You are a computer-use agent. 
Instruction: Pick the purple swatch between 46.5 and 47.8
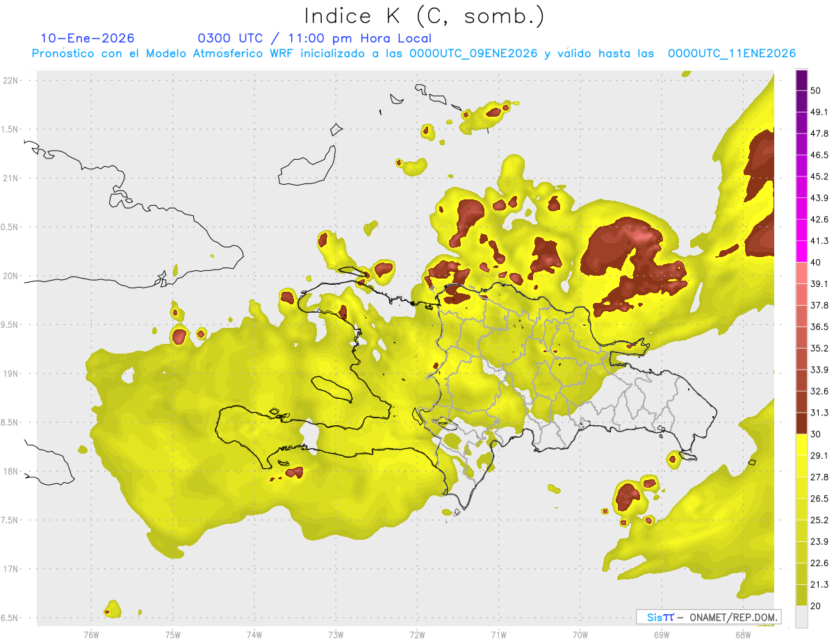802,145
